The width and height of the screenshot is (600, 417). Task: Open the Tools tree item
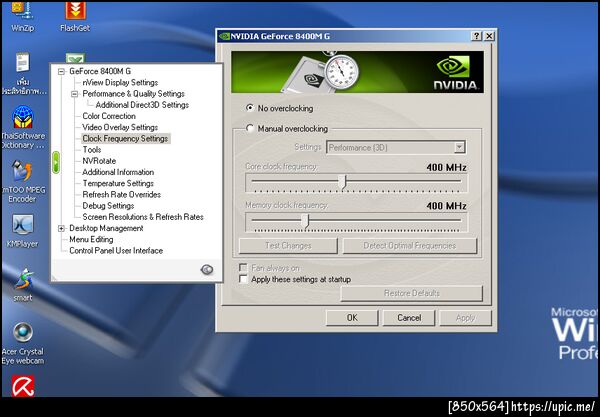coord(92,150)
